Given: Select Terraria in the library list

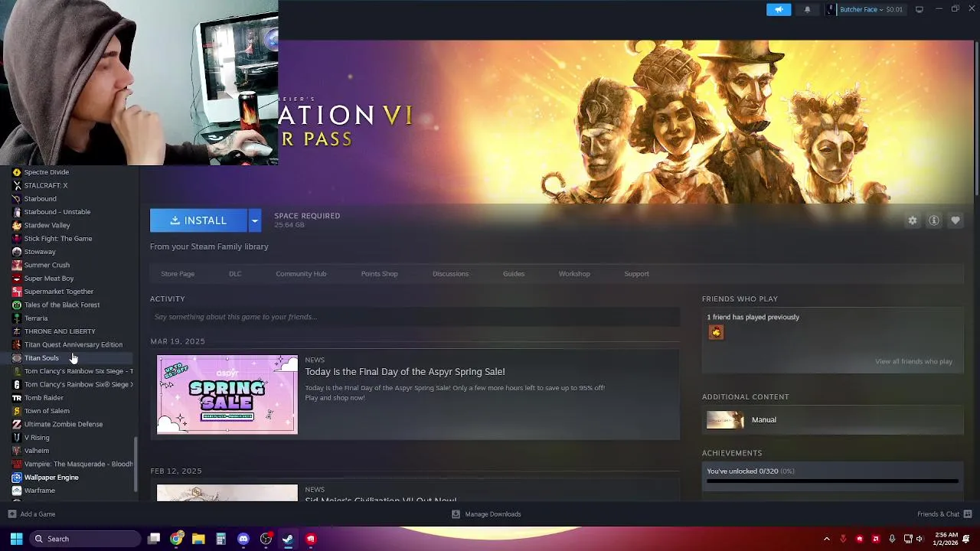Looking at the screenshot, I should click(36, 318).
